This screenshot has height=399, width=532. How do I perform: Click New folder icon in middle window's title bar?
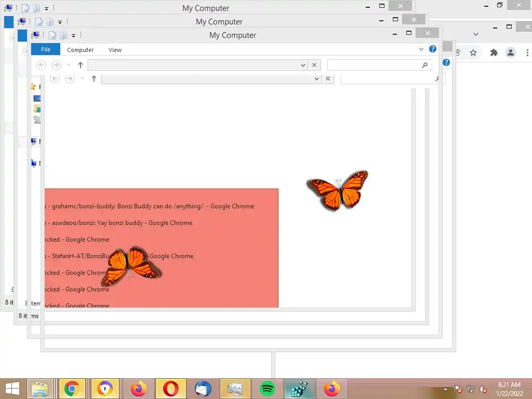50,22
